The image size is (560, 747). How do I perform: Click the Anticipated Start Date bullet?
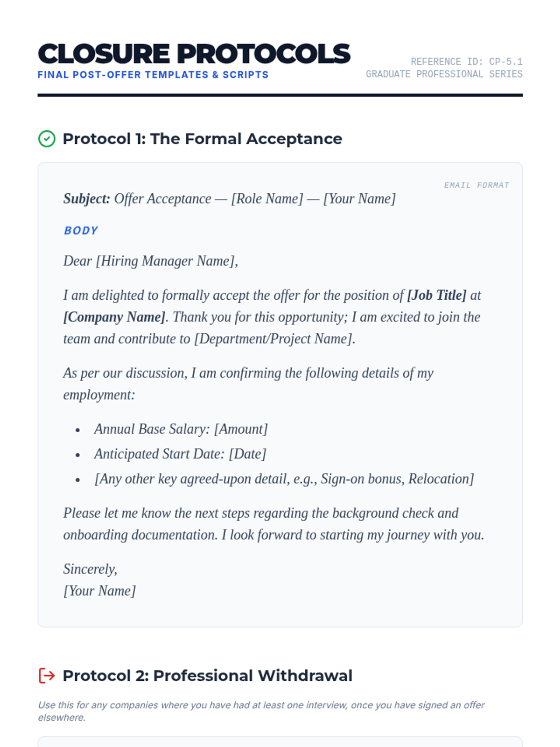click(x=180, y=454)
